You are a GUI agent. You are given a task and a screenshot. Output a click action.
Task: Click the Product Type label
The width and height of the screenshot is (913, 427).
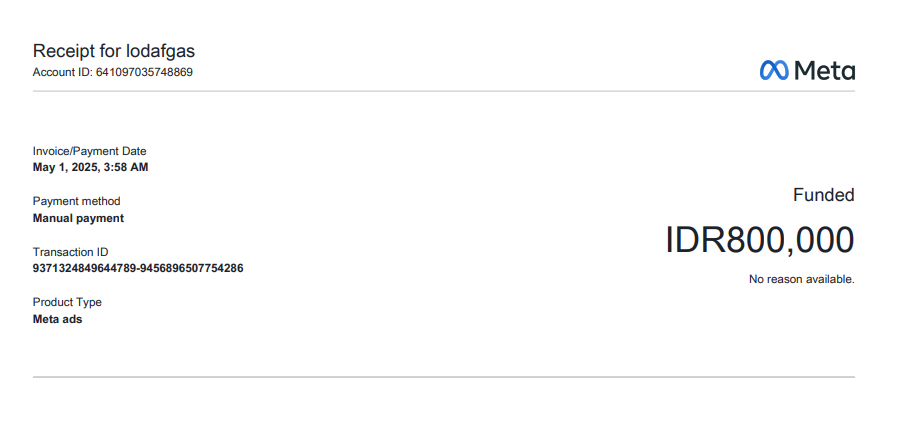[x=67, y=302]
